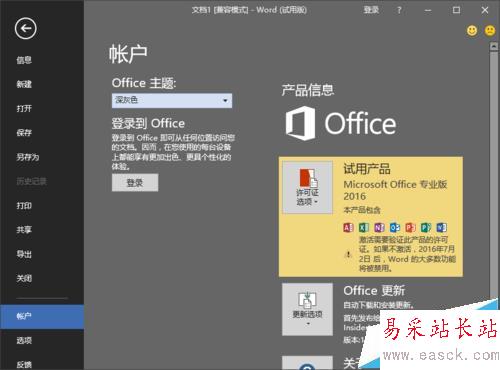Select 关闭 in the sidebar
500x370 pixels.
pyautogui.click(x=42, y=278)
